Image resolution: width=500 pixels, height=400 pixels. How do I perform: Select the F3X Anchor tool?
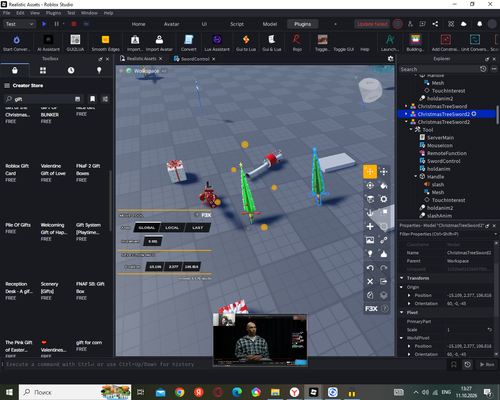[370, 213]
